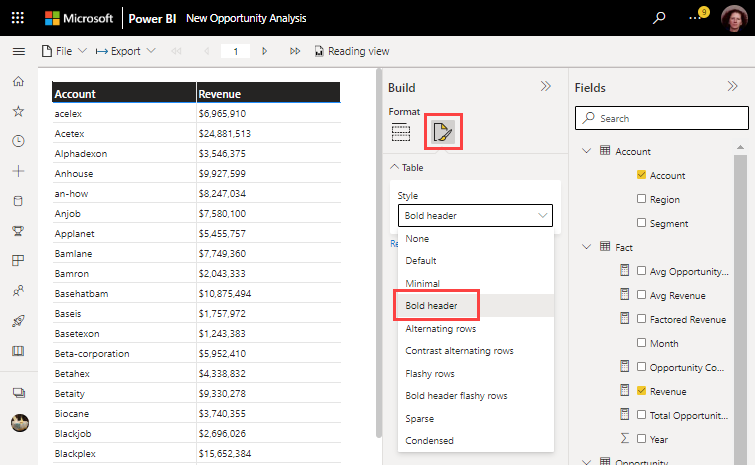Click the page number input field
The image size is (755, 465).
click(x=235, y=51)
